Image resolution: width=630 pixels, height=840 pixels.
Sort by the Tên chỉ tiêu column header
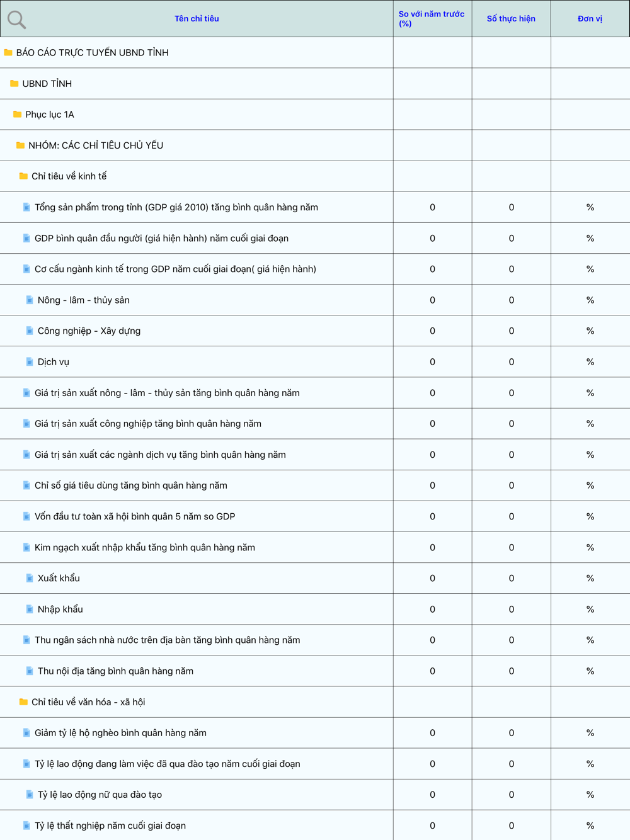tap(197, 19)
